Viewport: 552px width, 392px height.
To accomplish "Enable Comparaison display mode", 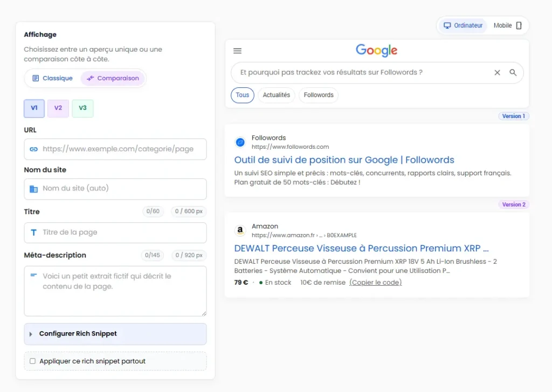I will coord(113,78).
